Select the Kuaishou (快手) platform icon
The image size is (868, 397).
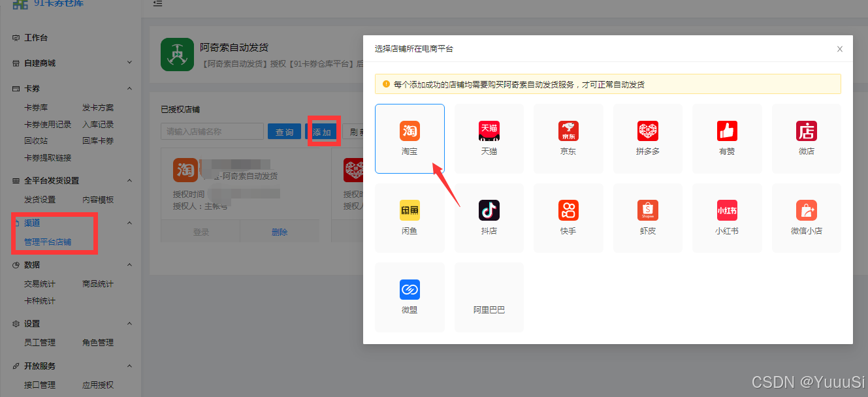tap(568, 210)
